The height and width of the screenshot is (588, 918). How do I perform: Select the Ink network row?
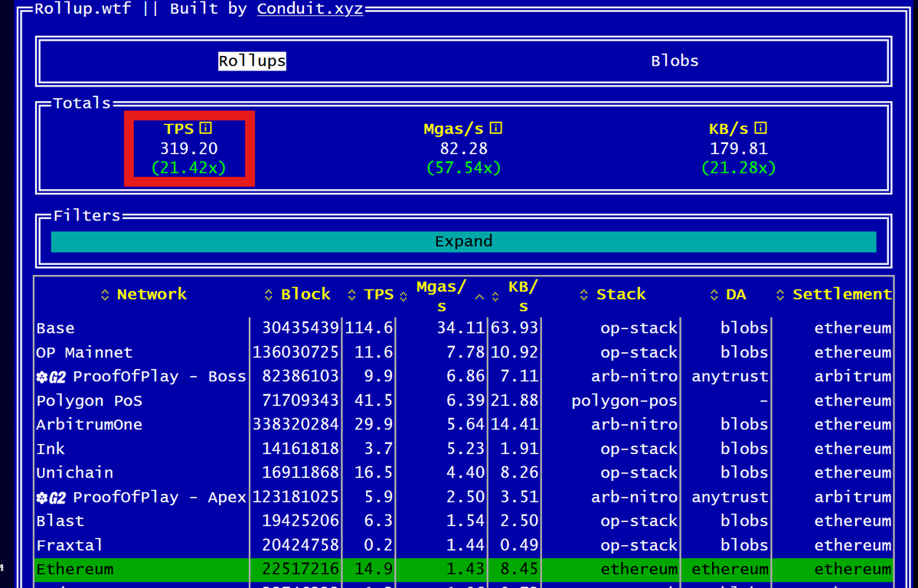464,449
